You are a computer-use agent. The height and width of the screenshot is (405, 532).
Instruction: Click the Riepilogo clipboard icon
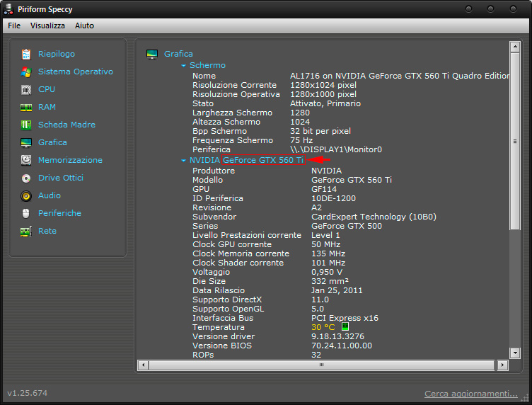[x=26, y=54]
